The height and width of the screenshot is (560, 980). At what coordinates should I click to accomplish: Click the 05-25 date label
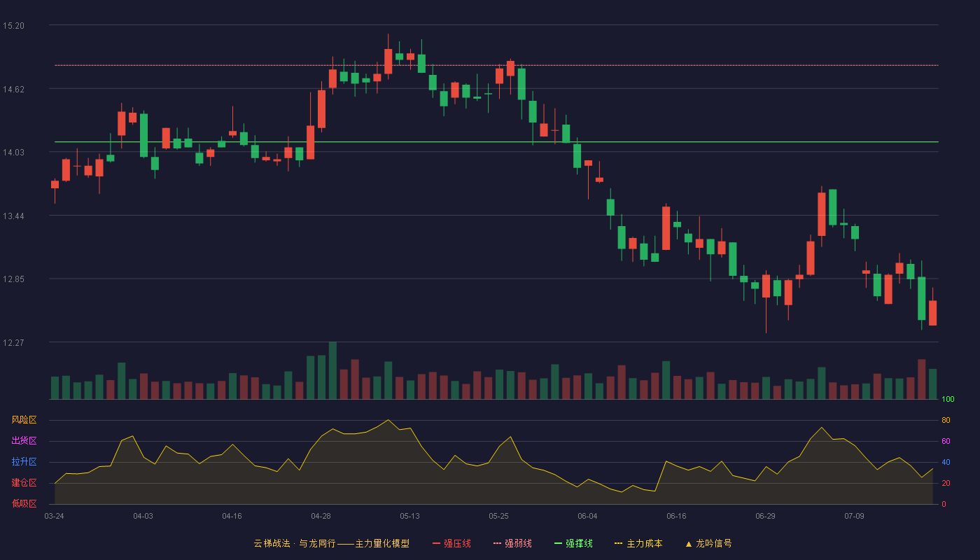tap(498, 516)
